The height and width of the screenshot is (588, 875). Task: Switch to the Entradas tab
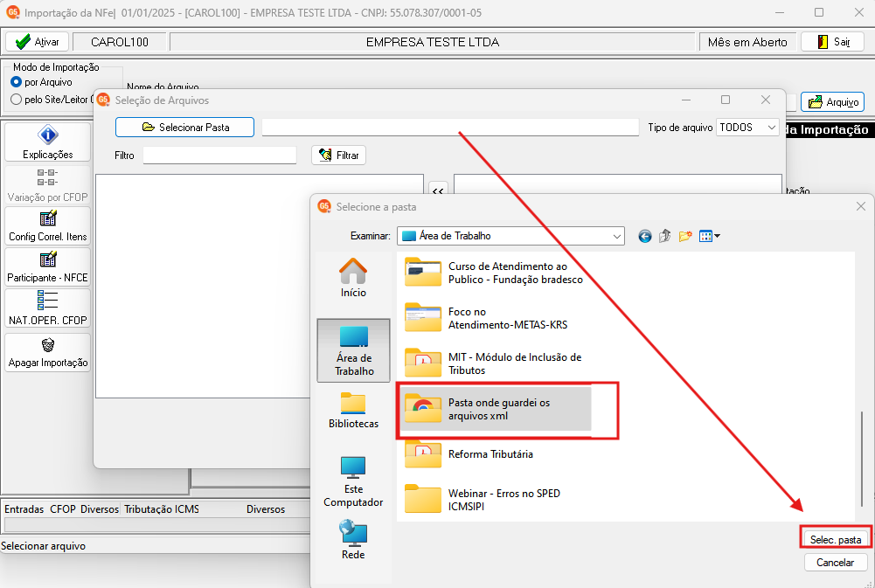[24, 509]
